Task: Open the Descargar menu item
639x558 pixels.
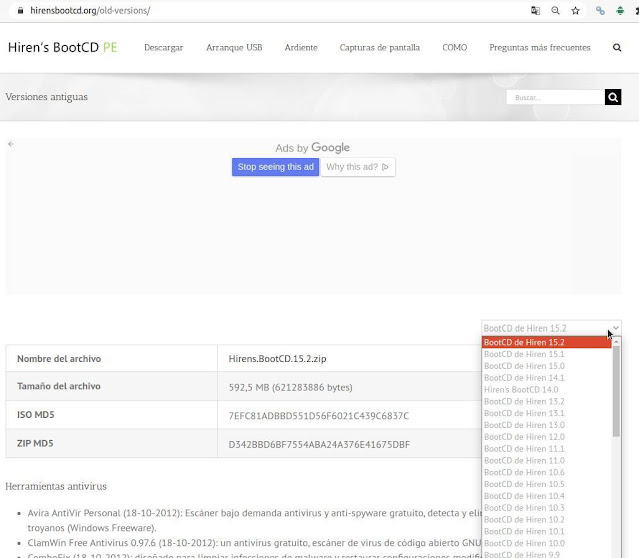Action: coord(163,47)
